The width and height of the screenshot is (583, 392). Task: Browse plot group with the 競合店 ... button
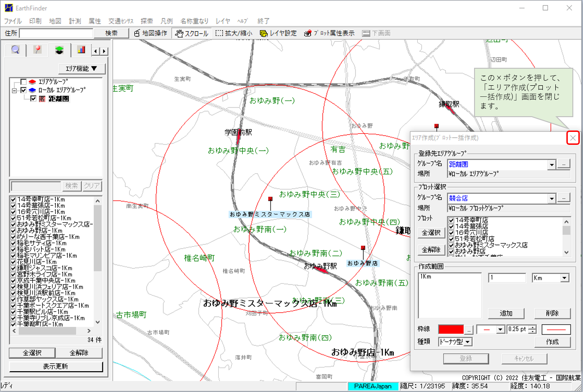pos(564,198)
